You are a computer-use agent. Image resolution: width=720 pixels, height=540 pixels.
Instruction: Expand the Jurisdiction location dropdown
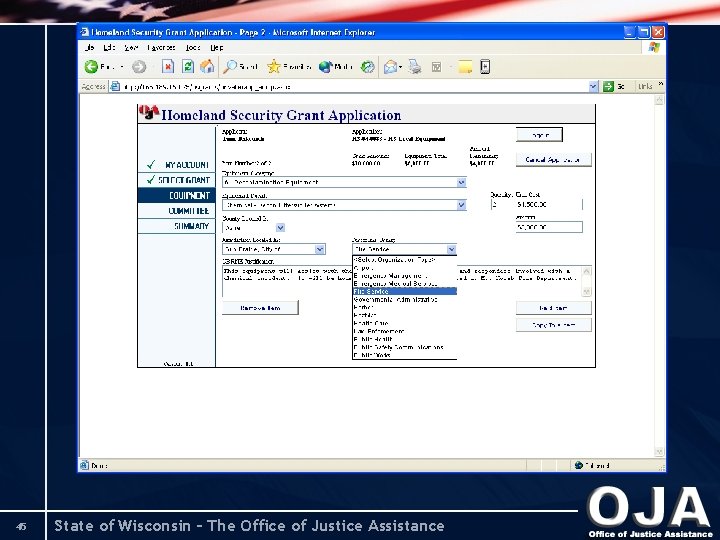tap(320, 249)
